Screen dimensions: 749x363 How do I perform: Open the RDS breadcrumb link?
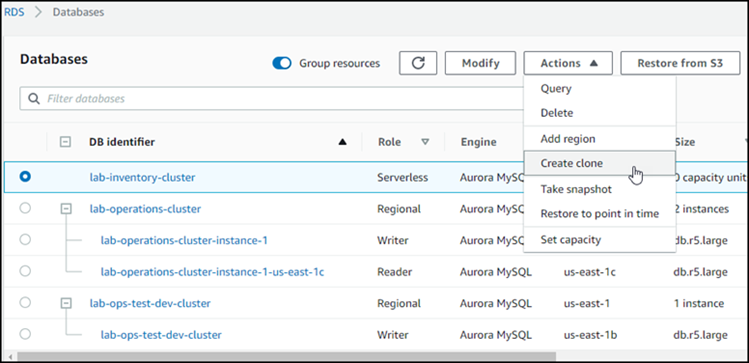pyautogui.click(x=14, y=12)
